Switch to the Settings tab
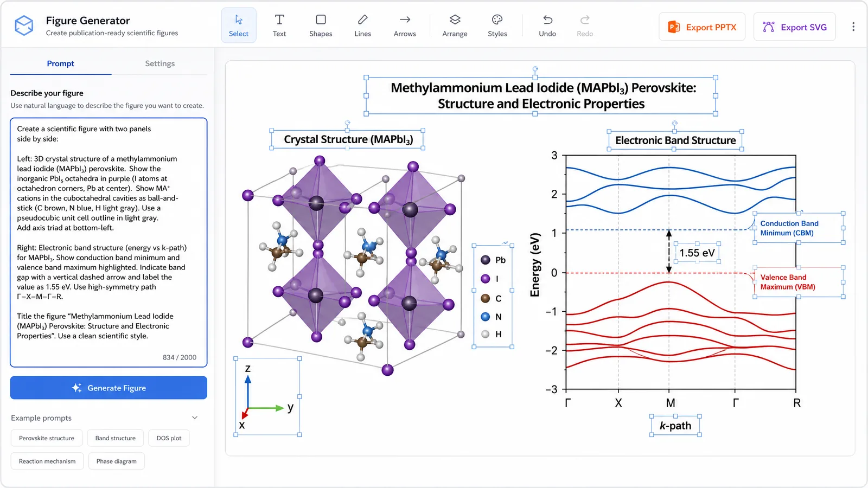Screen dimensions: 868x488 coord(159,63)
